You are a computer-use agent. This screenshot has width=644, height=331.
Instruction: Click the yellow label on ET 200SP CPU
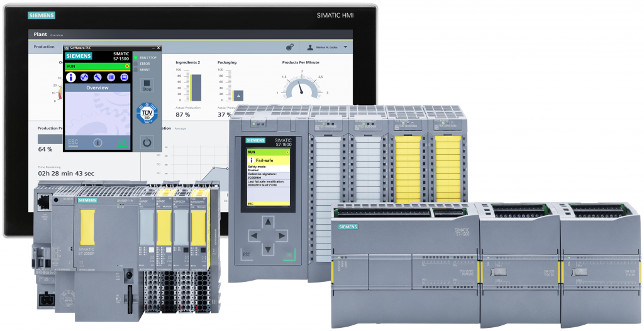tap(87, 227)
